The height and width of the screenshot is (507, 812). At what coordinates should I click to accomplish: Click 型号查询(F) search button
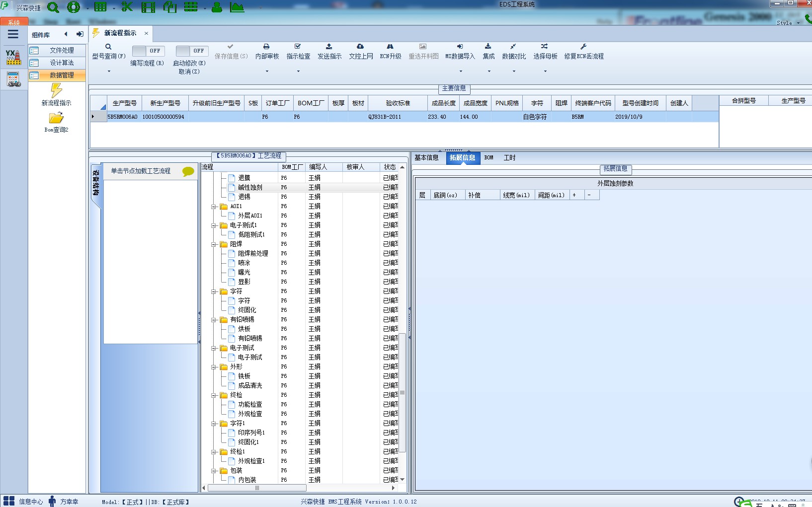click(108, 52)
